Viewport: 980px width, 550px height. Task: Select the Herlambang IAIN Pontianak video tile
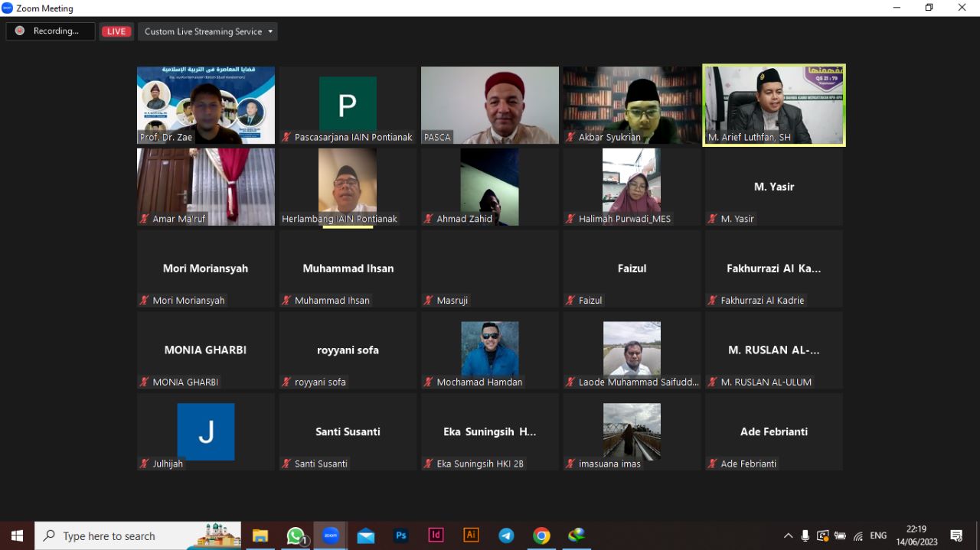pyautogui.click(x=348, y=187)
